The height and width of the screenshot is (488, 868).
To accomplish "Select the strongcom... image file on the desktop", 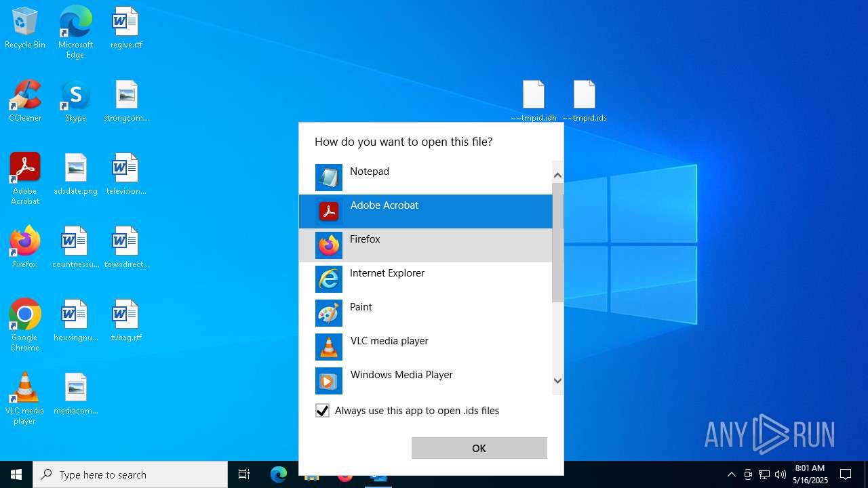I will [126, 102].
